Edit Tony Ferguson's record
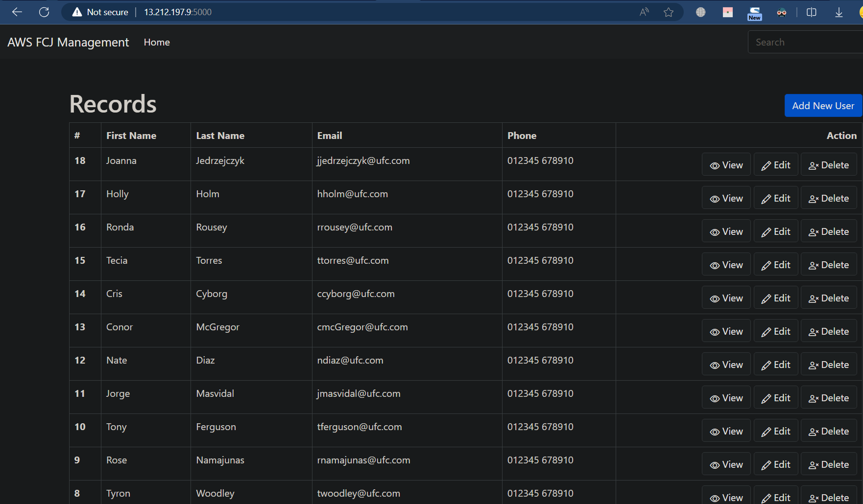863x504 pixels. tap(776, 431)
